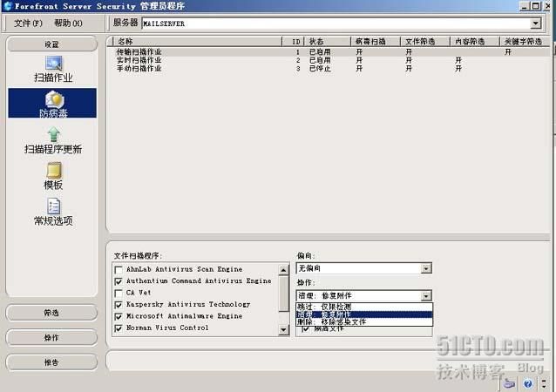Image resolution: width=556 pixels, height=392 pixels.
Task: Choose the highlighted 清理: 修复附件 option
Action: coord(364,314)
